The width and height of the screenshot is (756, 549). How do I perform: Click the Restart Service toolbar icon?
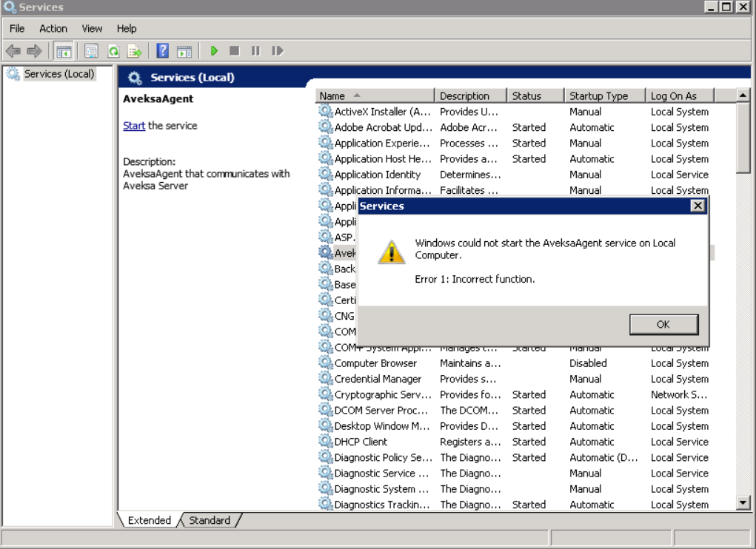pos(278,51)
